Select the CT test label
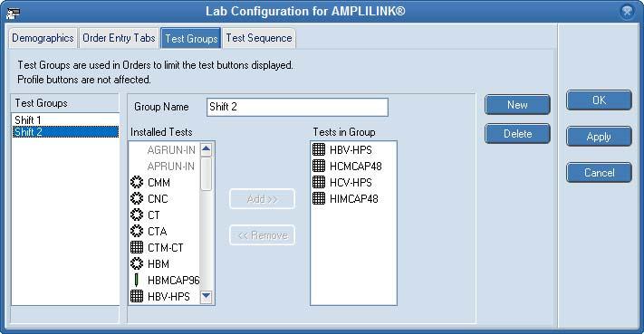Screen dimensions: 644x334 tap(154, 215)
